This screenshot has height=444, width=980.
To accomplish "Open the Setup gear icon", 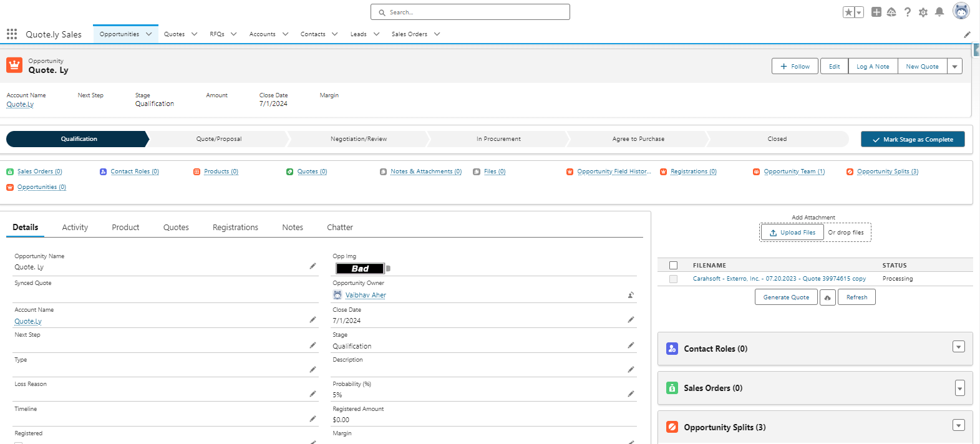I will pos(923,12).
